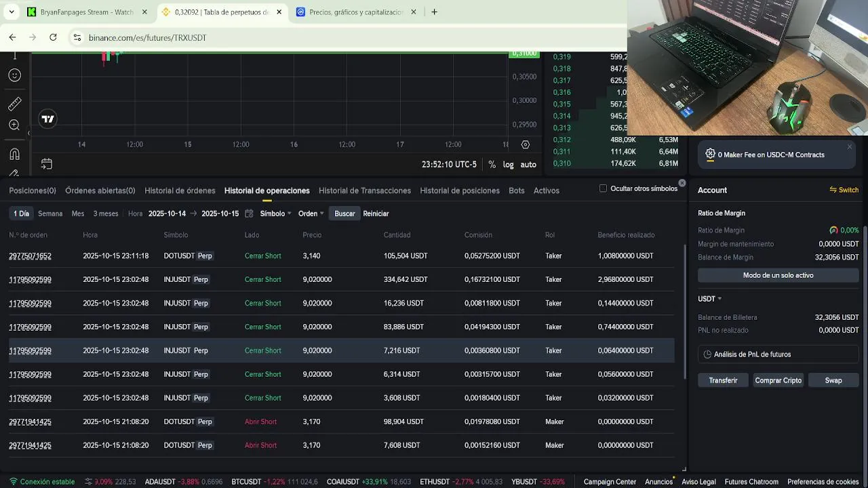Open Historial de Transacciones tab
The image size is (868, 488).
[x=365, y=190]
